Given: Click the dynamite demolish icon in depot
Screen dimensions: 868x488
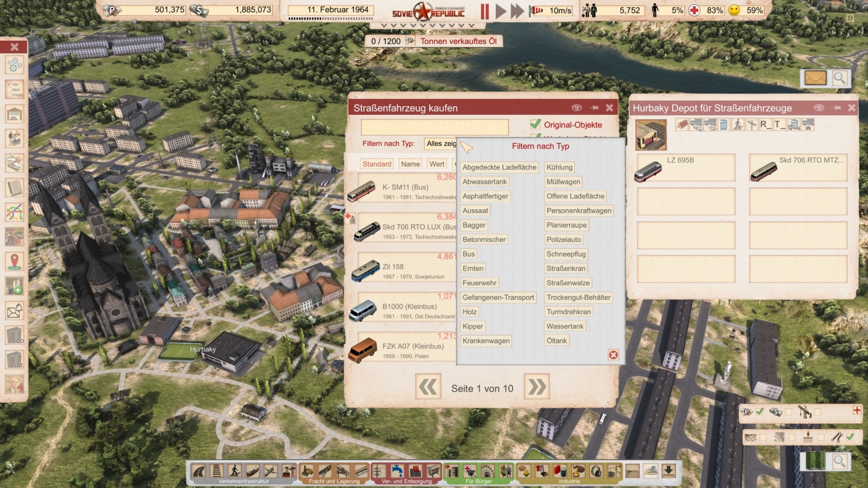Looking at the screenshot, I should point(682,125).
